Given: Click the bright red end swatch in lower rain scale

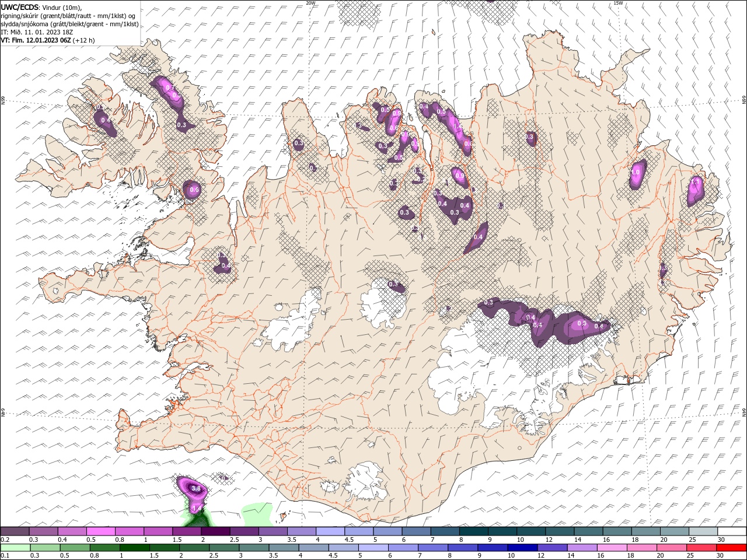Looking at the screenshot, I should click(731, 548).
